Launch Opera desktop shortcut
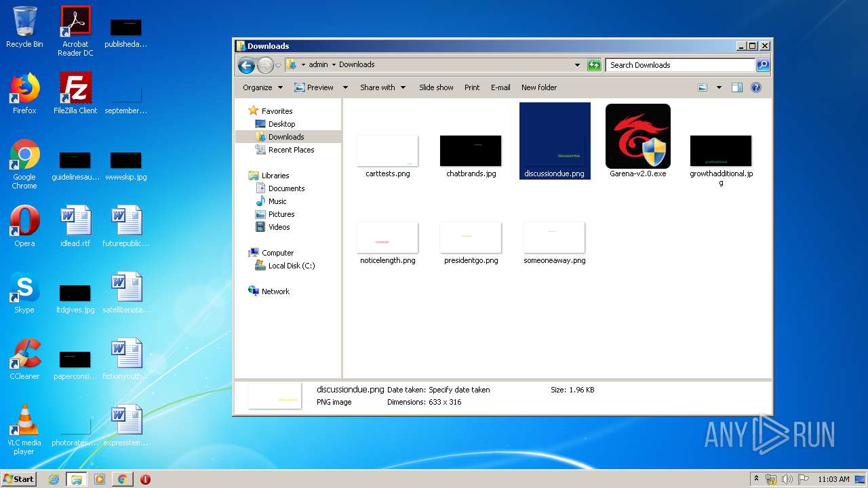868x488 pixels. tap(24, 226)
